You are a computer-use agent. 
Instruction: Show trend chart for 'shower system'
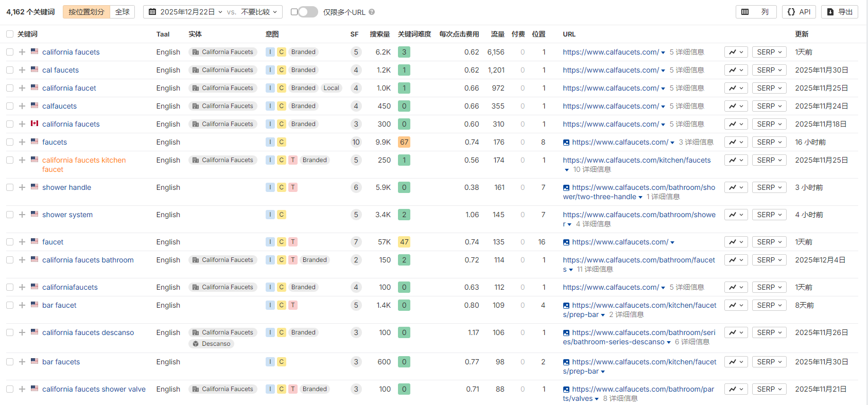click(736, 215)
